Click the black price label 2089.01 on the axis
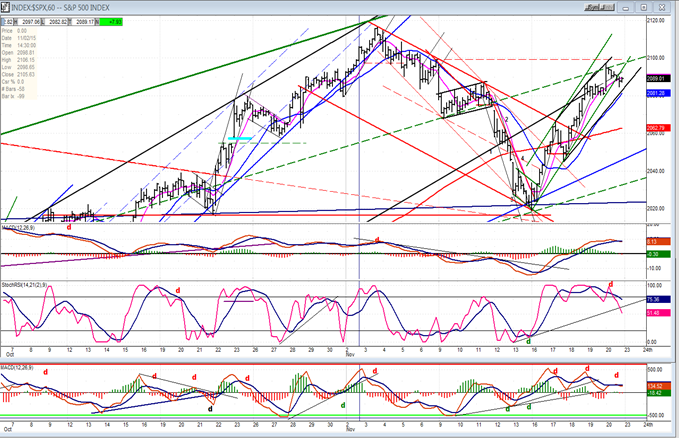 pyautogui.click(x=659, y=78)
